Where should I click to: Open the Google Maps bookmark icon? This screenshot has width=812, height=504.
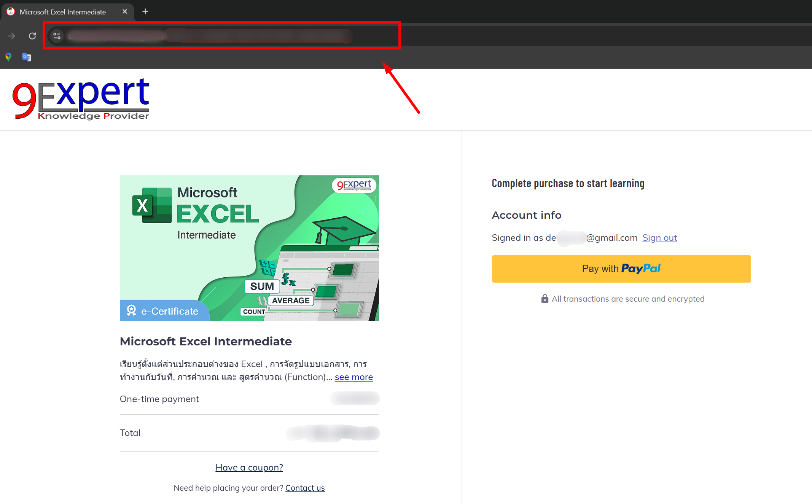click(8, 57)
